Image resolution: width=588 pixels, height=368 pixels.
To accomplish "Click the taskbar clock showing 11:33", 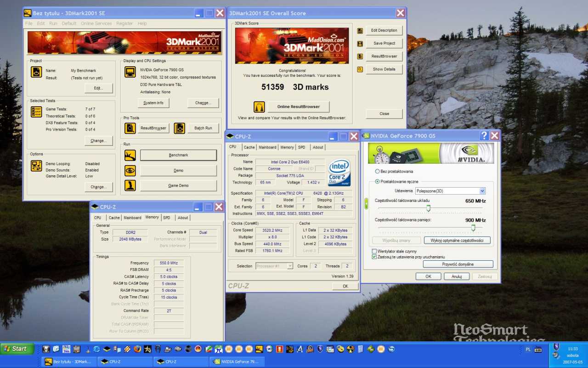I will click(573, 349).
